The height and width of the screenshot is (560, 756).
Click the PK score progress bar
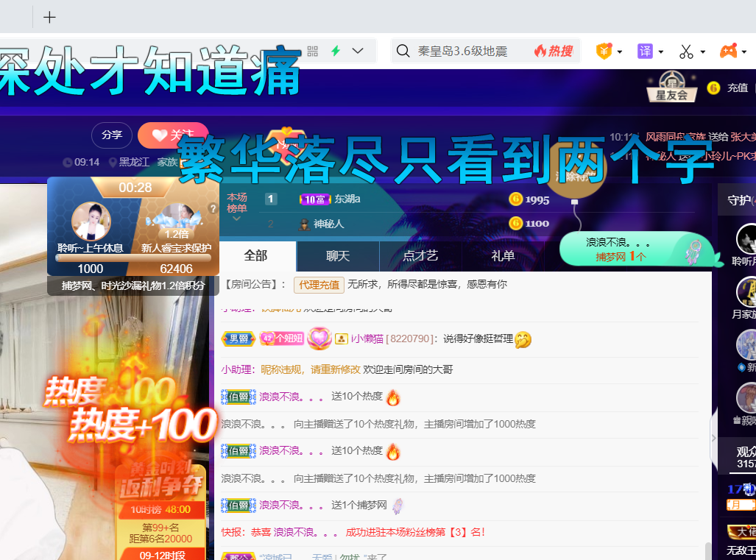click(x=133, y=258)
